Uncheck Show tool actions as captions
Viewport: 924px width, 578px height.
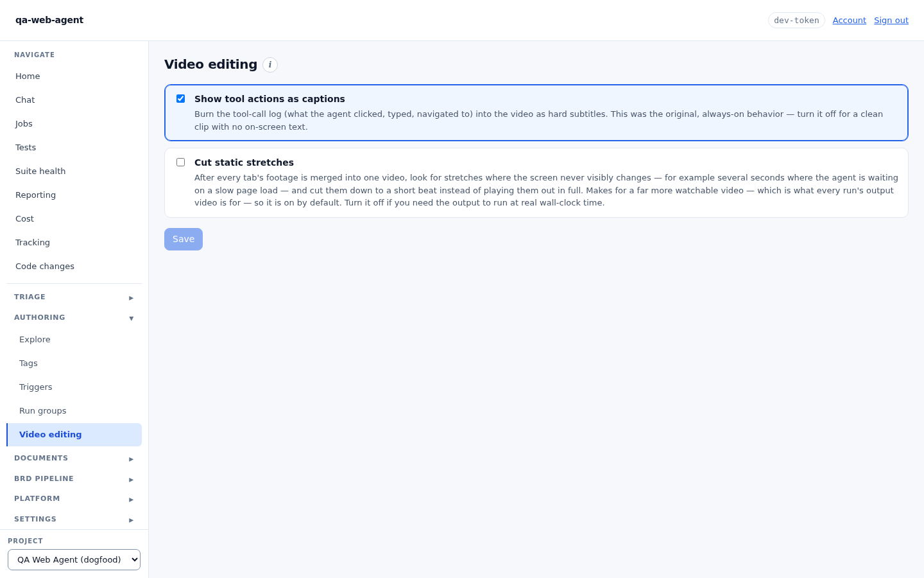tap(180, 99)
